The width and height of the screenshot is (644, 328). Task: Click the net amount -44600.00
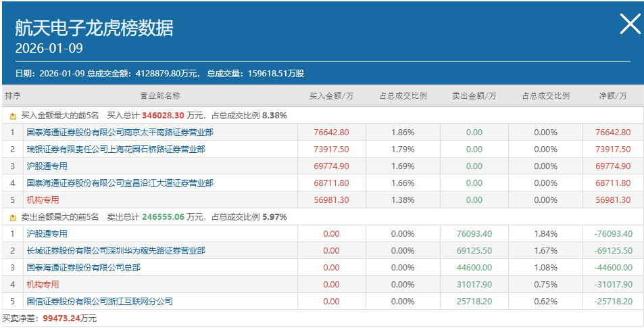(613, 267)
